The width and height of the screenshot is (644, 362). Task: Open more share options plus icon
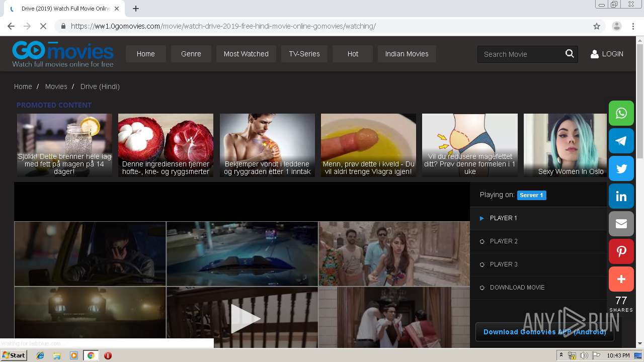click(621, 279)
